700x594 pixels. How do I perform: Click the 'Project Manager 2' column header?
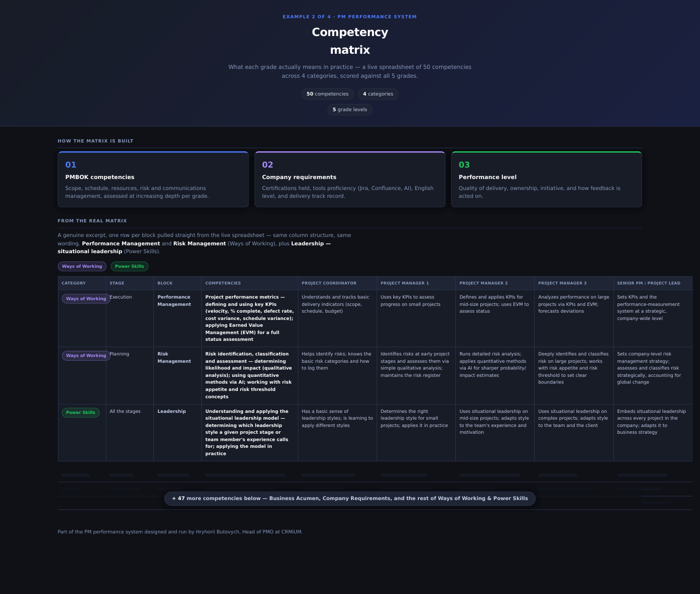coord(495,283)
